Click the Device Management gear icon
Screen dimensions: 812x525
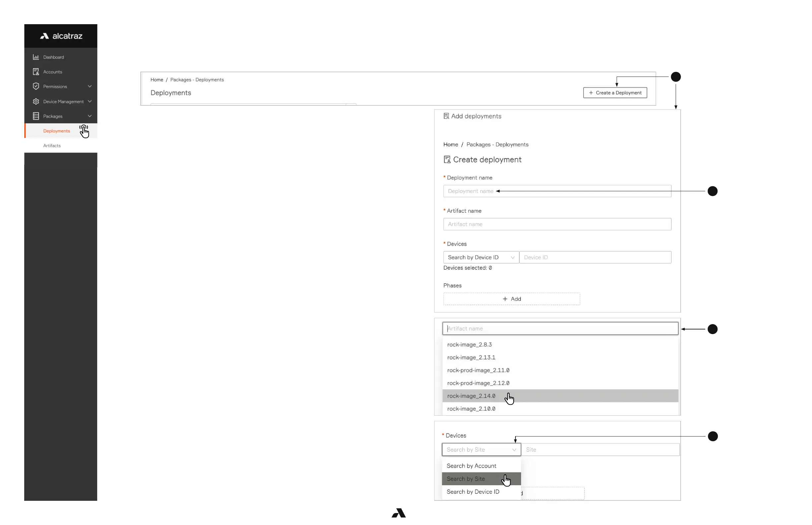coord(36,101)
